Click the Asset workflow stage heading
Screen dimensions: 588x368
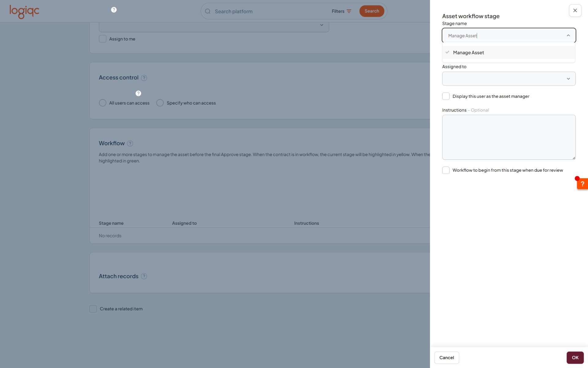(x=471, y=16)
